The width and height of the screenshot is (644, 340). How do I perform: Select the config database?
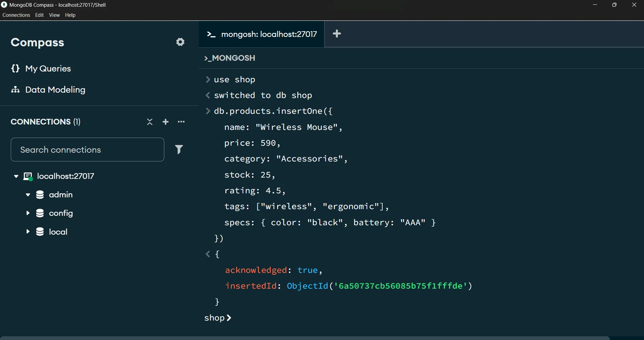tap(61, 213)
